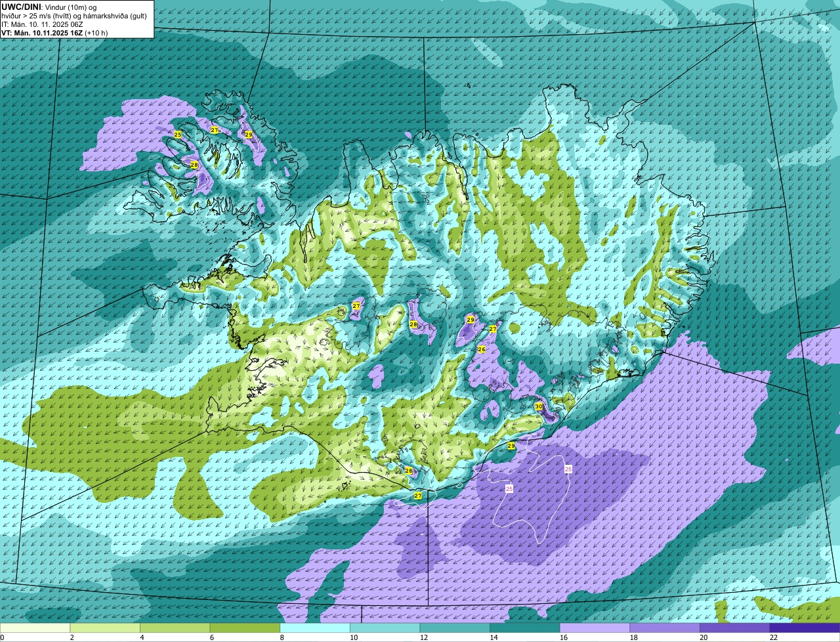Click the 2–4 m/s legend color swatch
The width and height of the screenshot is (840, 642).
pyautogui.click(x=105, y=628)
